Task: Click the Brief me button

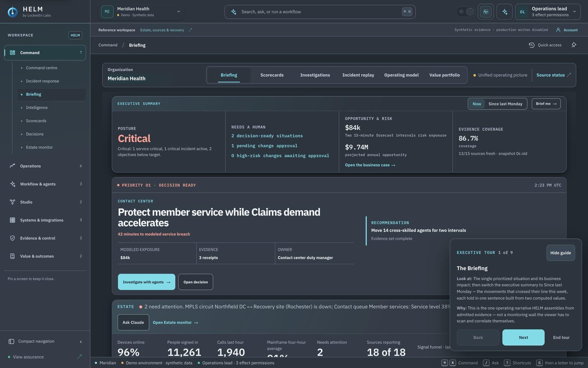Action: tap(546, 104)
